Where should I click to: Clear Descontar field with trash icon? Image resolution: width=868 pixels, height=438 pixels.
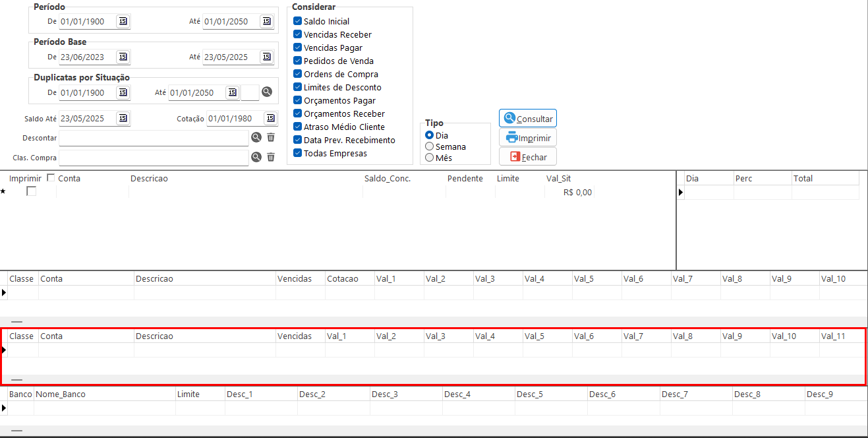tap(271, 138)
